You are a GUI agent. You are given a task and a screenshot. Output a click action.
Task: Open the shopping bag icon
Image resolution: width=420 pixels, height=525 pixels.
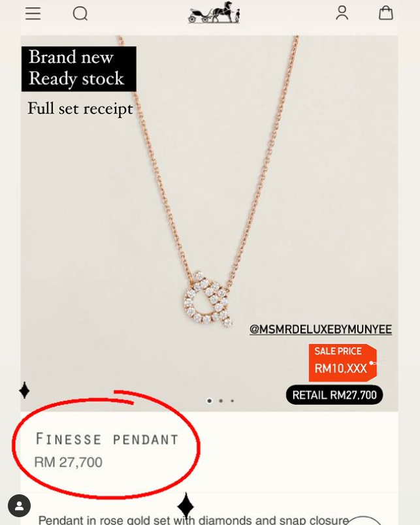(386, 14)
